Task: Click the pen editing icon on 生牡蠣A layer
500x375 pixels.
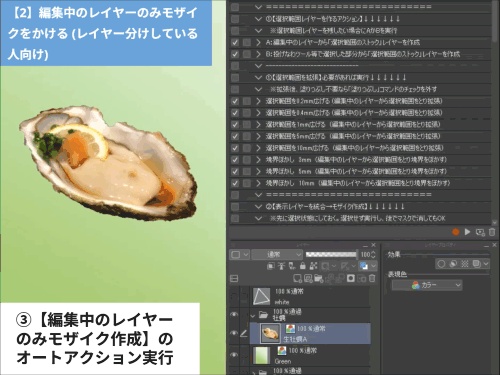Action: coord(244,333)
